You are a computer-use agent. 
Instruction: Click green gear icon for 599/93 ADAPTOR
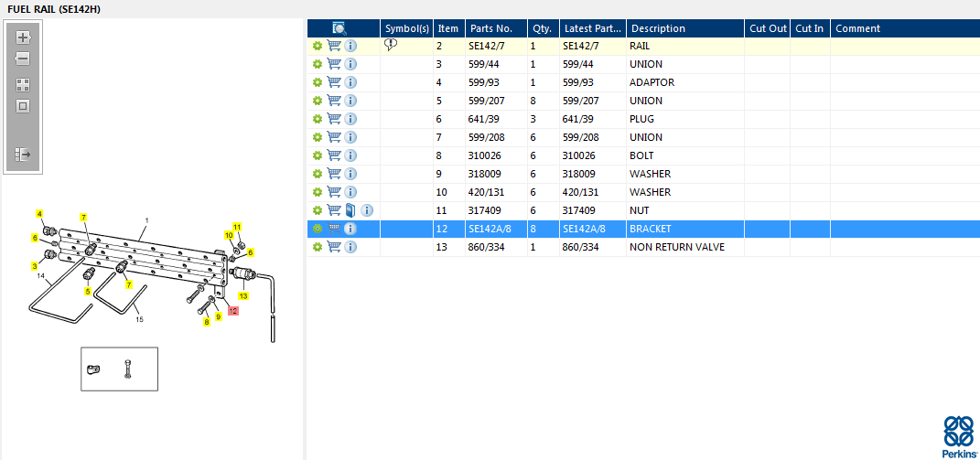[318, 82]
